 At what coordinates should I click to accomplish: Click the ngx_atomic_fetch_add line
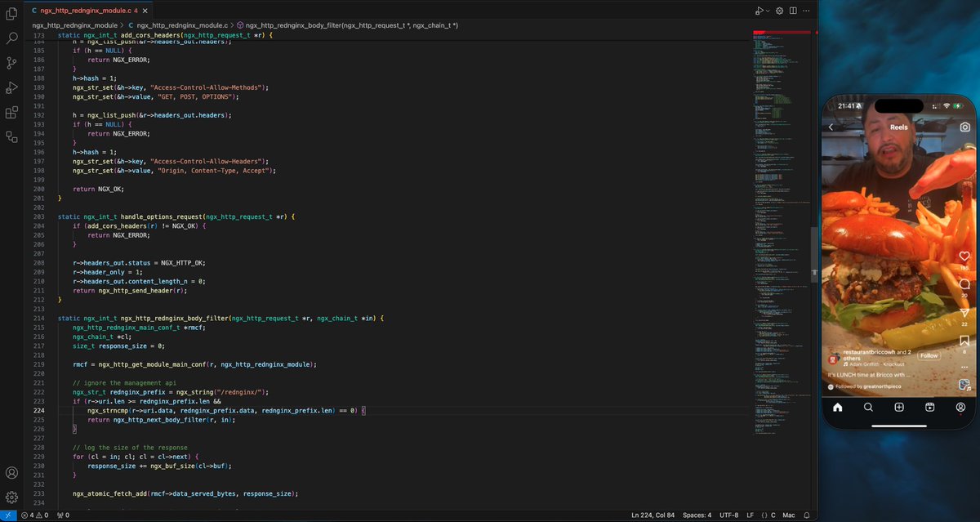185,493
